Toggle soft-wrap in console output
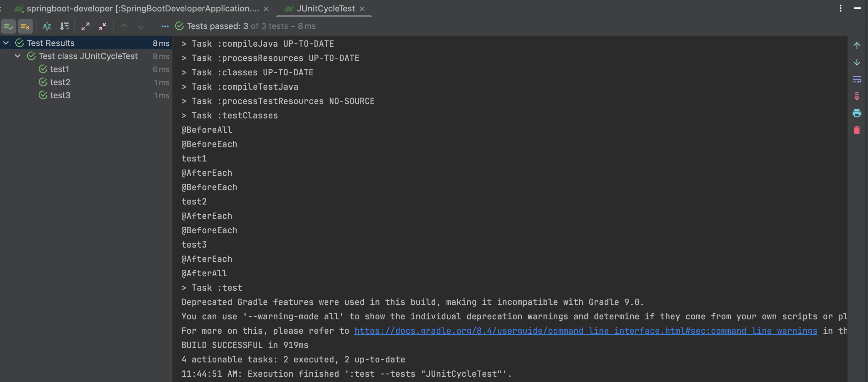Image resolution: width=868 pixels, height=382 pixels. [857, 80]
